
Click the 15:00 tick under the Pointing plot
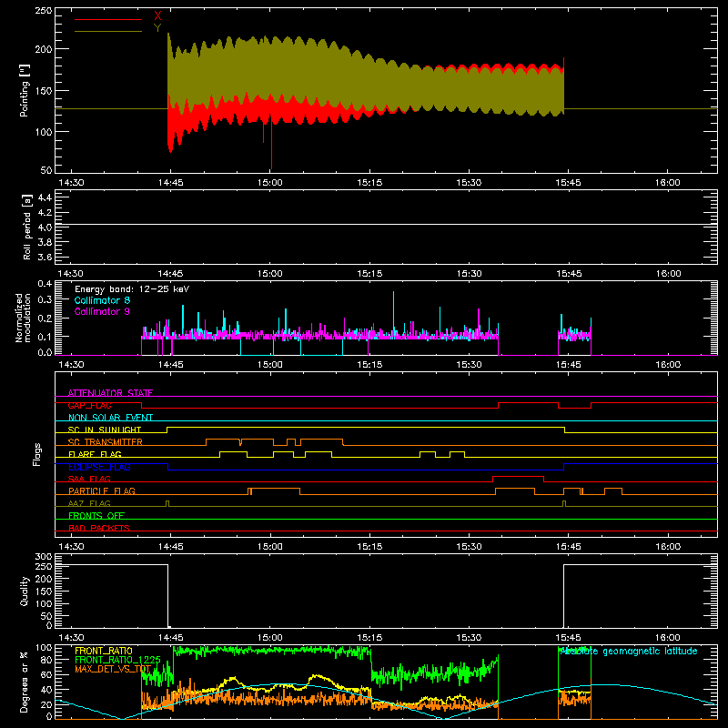click(x=269, y=183)
